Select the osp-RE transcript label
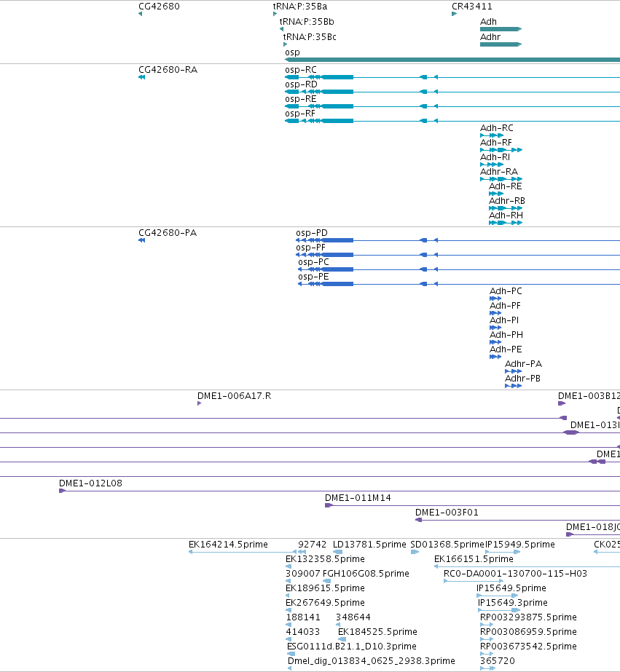 click(x=301, y=98)
